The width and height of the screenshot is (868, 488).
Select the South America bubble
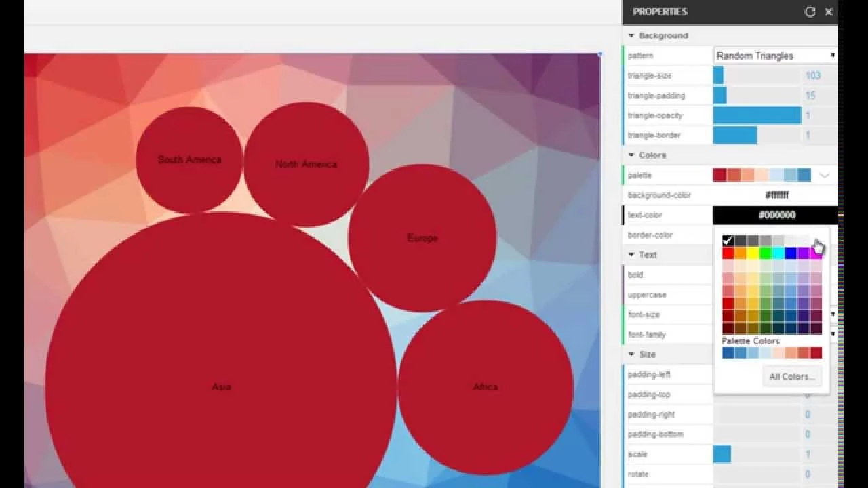(189, 160)
